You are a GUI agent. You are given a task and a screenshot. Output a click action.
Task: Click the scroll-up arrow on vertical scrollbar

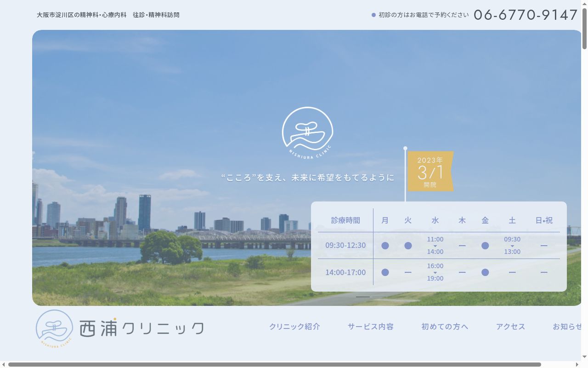coord(584,3)
